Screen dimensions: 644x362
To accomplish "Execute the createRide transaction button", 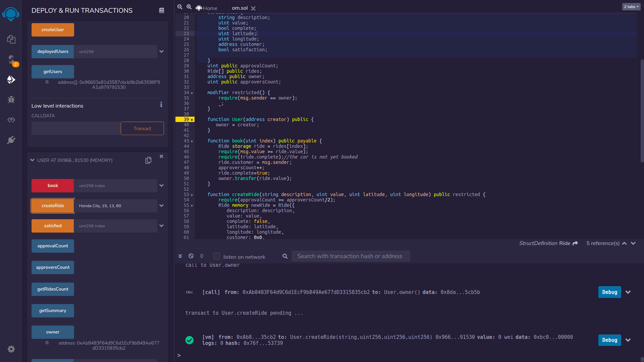I will [x=53, y=206].
